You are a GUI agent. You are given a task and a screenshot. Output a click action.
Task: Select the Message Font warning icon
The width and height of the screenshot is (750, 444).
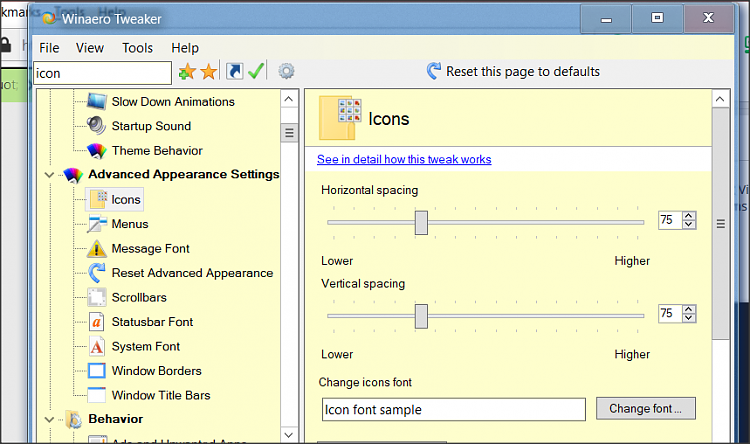click(96, 249)
